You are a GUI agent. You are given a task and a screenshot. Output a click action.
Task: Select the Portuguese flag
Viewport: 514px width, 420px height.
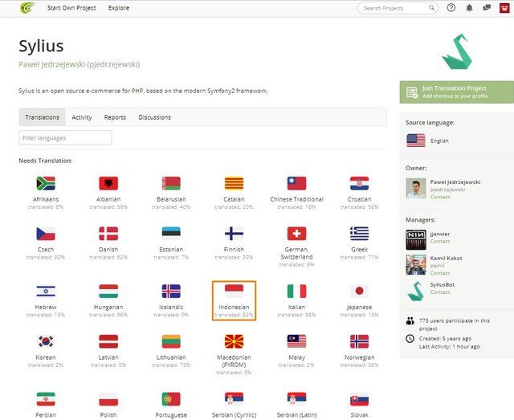click(x=171, y=399)
